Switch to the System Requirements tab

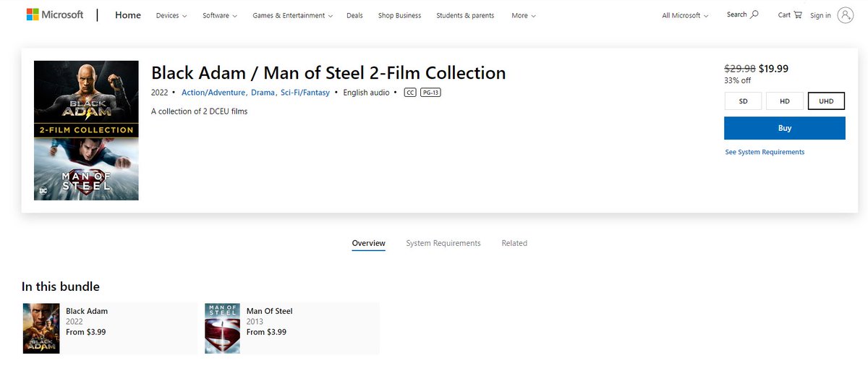pos(443,243)
